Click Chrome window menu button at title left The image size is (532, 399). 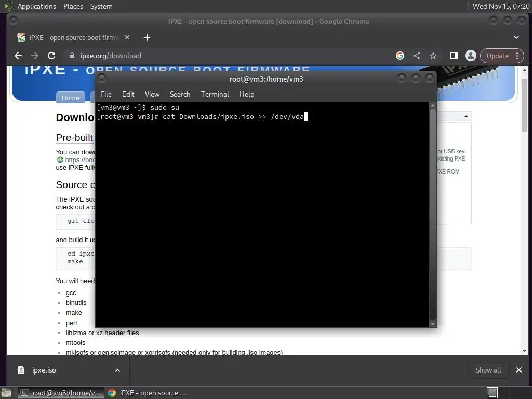click(x=14, y=21)
